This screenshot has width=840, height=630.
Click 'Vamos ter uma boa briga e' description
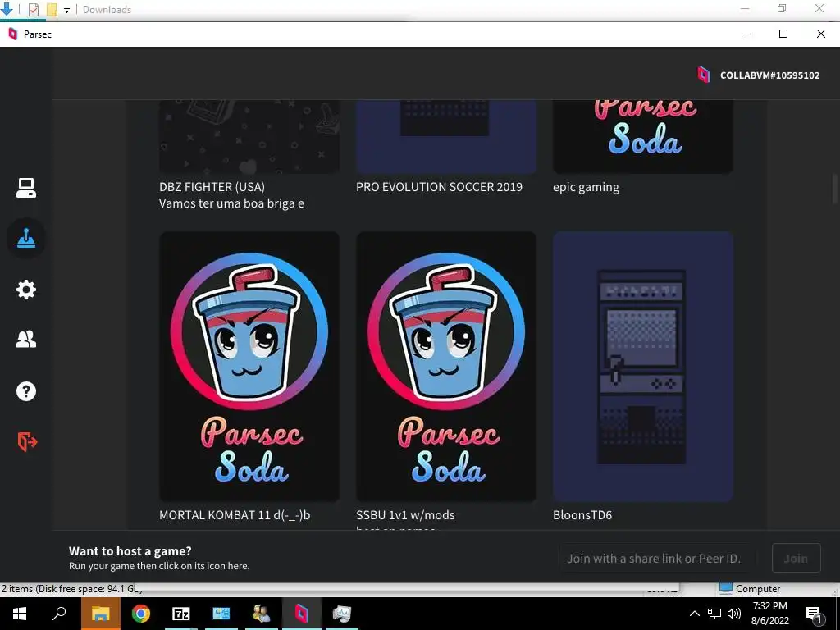pos(231,203)
